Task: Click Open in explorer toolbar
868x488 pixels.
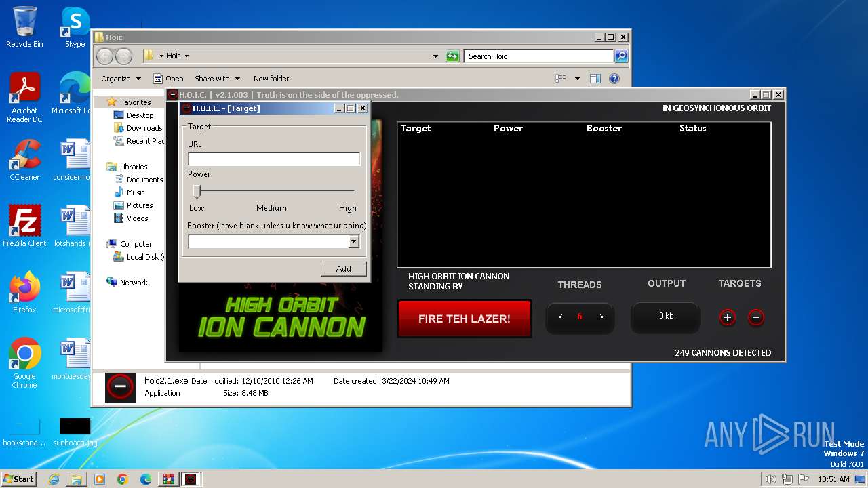Action: point(168,79)
